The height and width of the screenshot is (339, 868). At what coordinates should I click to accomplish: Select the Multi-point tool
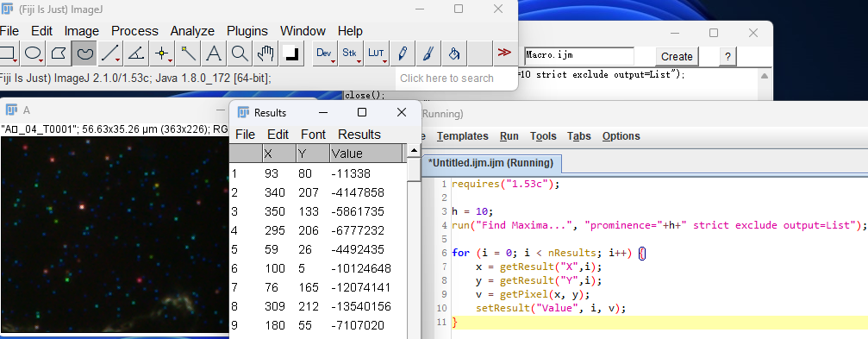coord(162,53)
